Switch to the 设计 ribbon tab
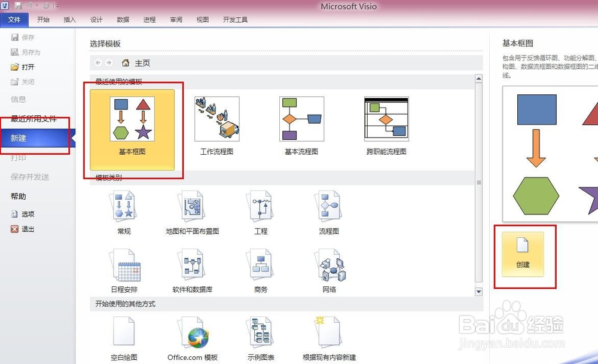 click(x=96, y=20)
